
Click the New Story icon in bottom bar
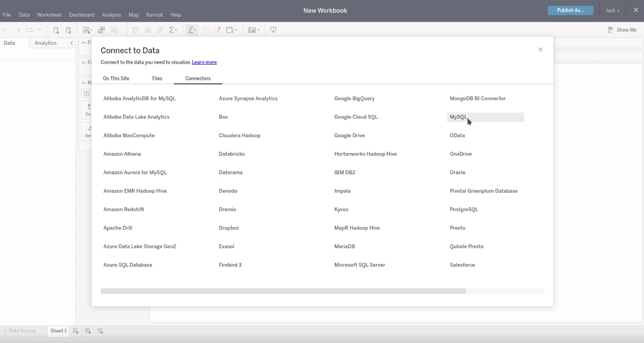100,331
